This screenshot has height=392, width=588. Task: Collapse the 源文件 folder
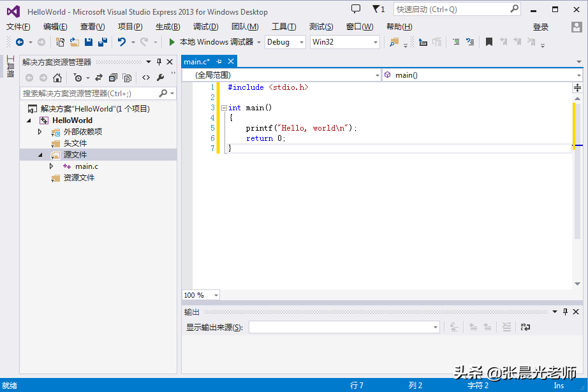40,155
